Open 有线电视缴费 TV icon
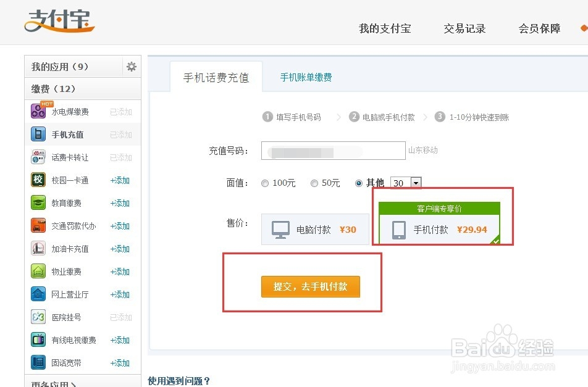 [38, 339]
